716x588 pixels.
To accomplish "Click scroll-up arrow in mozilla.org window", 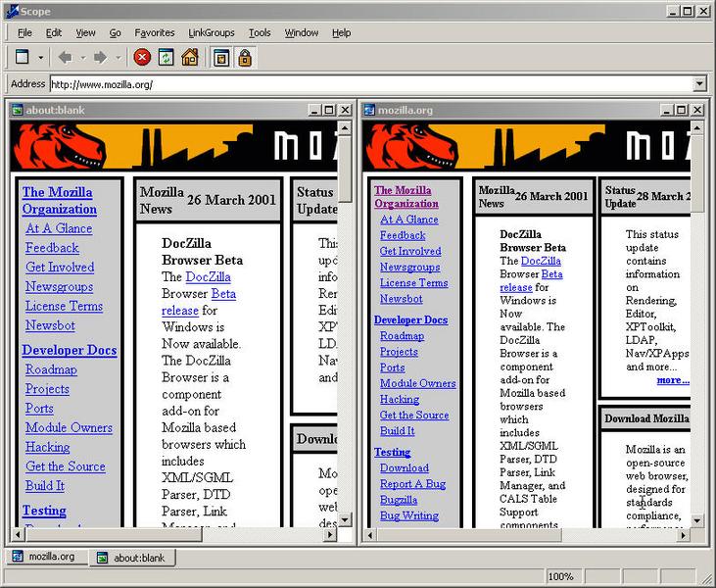I will [x=696, y=128].
